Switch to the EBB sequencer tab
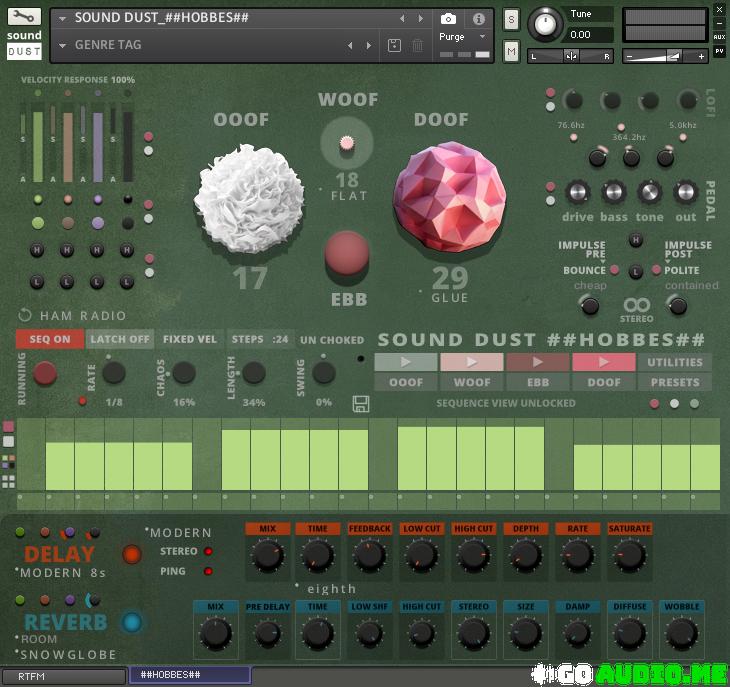This screenshot has width=730, height=687. pos(538,382)
